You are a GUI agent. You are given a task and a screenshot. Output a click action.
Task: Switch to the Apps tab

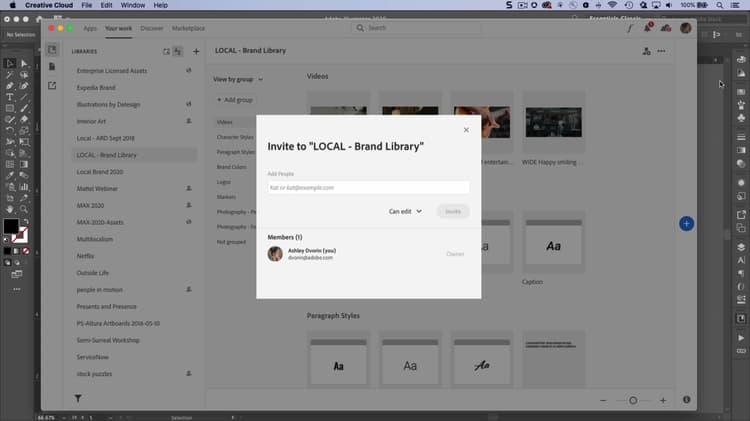(90, 28)
